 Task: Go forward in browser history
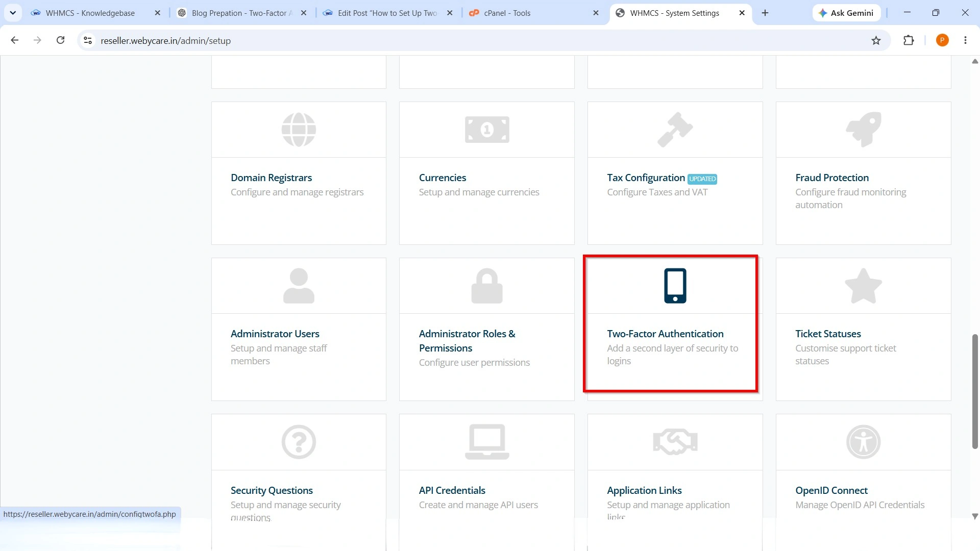tap(37, 40)
